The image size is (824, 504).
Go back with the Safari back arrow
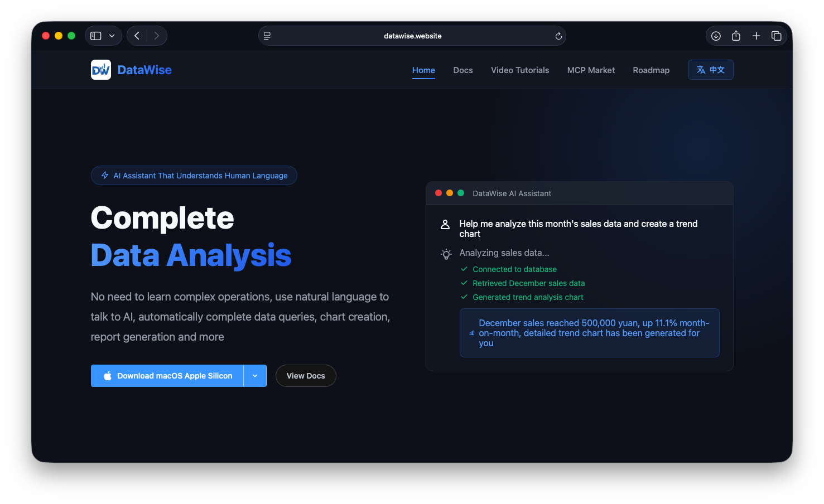click(137, 36)
